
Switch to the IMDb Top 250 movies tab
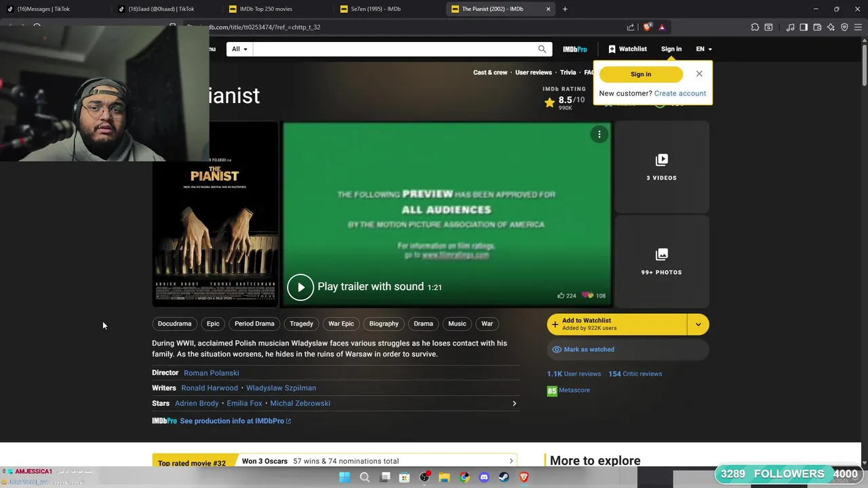pyautogui.click(x=278, y=9)
